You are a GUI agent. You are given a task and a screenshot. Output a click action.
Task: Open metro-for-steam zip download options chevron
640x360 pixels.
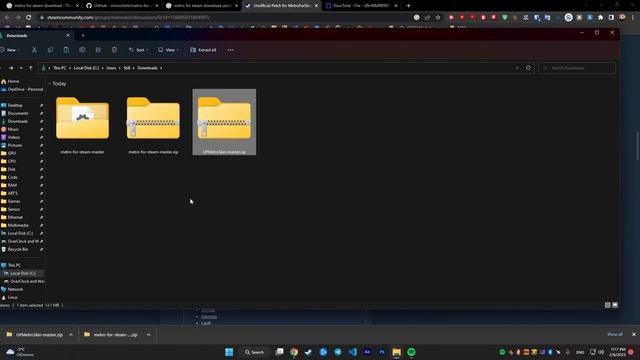click(149, 335)
